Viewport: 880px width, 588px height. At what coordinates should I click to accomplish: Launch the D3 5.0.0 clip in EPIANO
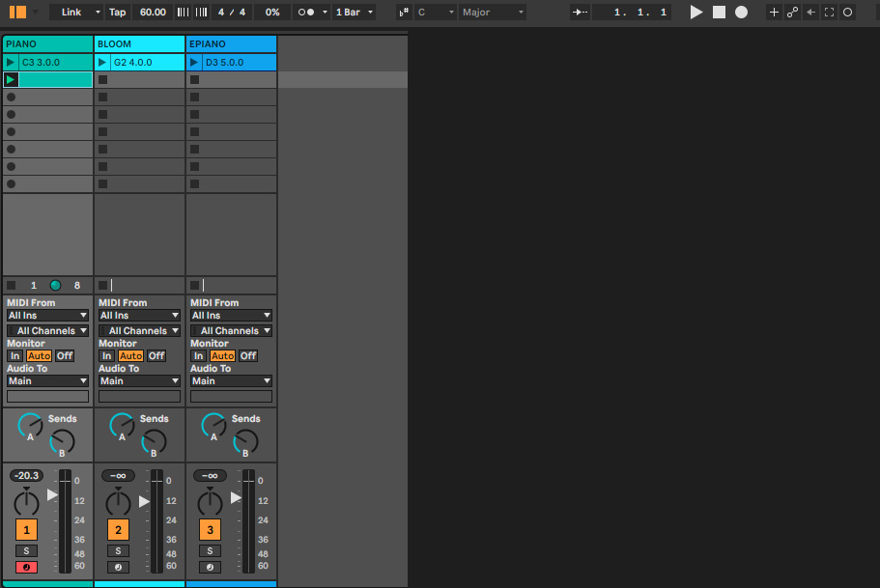tap(194, 63)
